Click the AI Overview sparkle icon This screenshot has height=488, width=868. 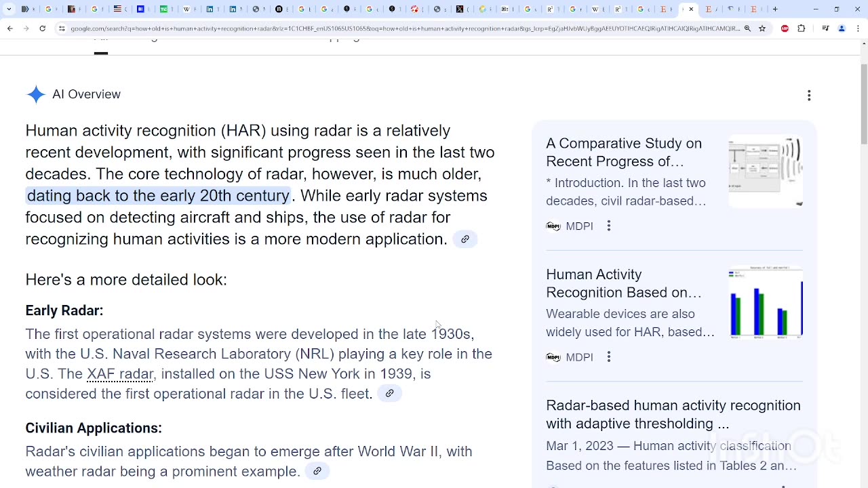click(x=36, y=94)
